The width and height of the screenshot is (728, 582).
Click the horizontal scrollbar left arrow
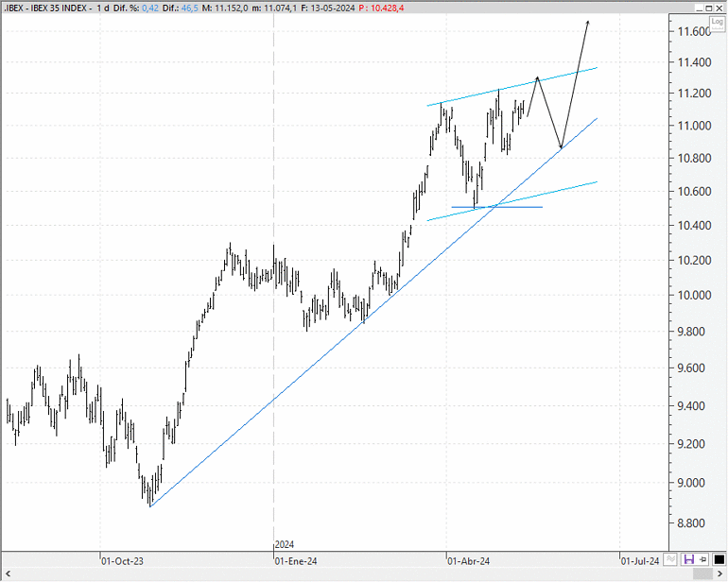(x=8, y=574)
